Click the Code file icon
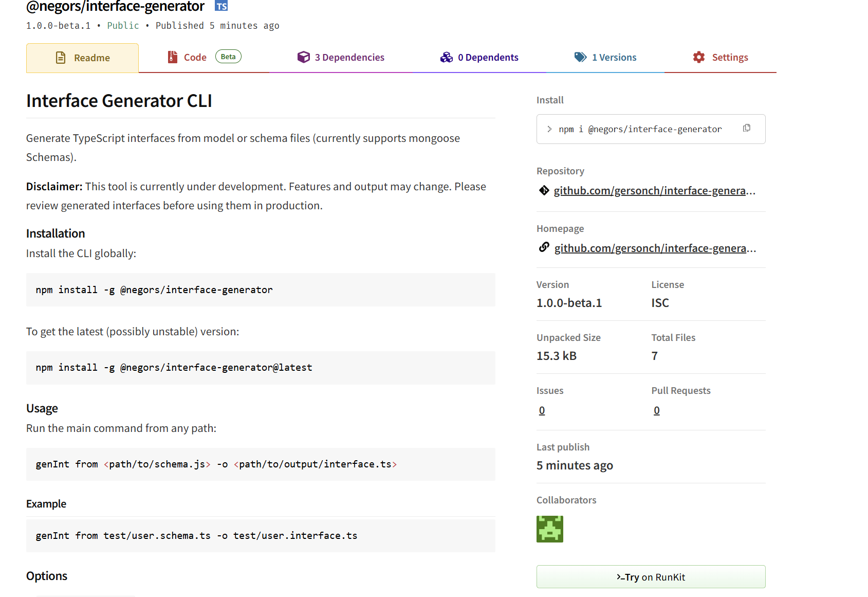The height and width of the screenshot is (597, 868). 173,57
